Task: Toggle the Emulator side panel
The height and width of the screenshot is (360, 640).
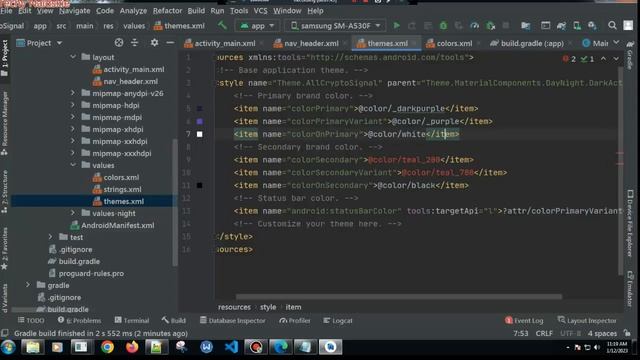Action: 630,289
